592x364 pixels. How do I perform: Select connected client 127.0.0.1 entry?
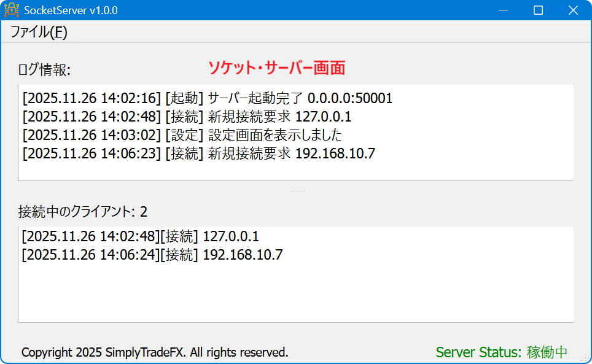coord(140,236)
